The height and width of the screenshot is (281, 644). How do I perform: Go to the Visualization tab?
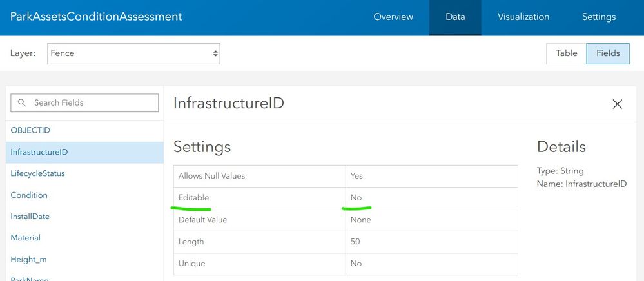[x=523, y=17]
